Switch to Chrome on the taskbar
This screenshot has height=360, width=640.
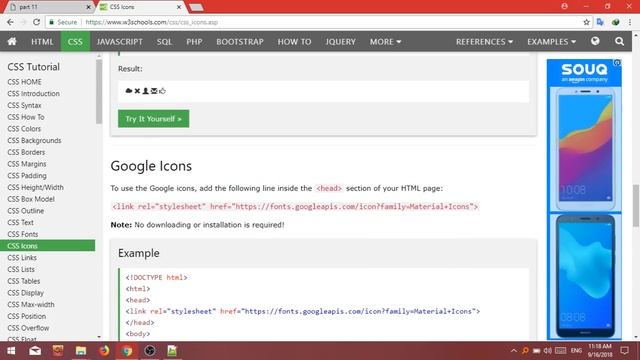(x=127, y=351)
